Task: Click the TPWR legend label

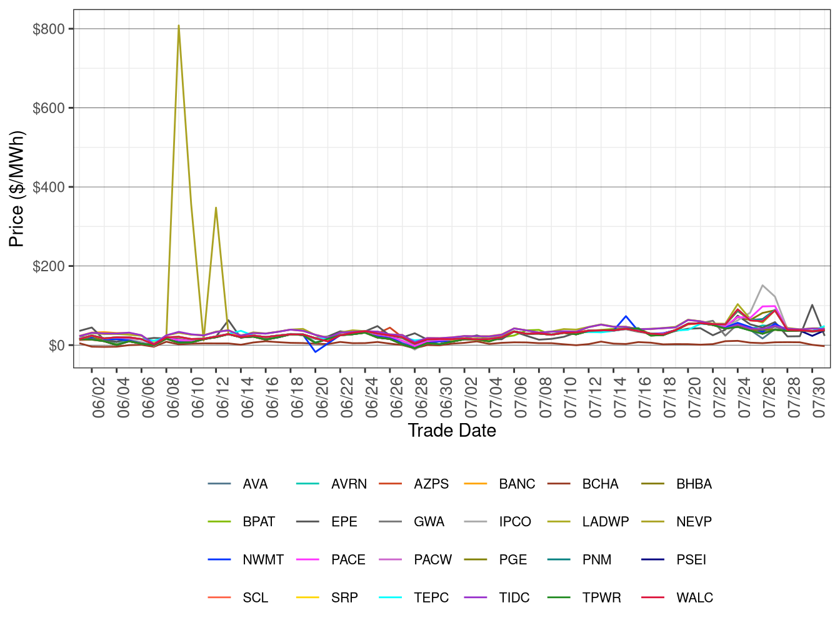Action: point(601,598)
